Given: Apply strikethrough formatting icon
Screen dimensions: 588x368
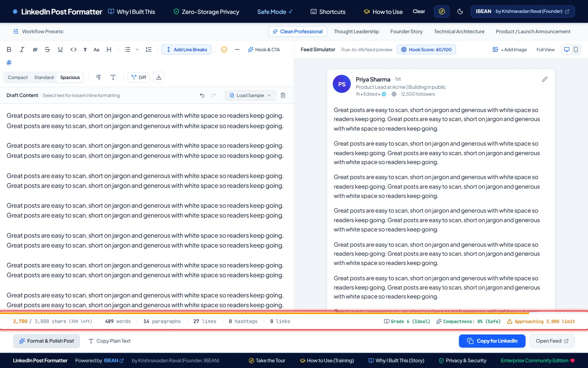Looking at the screenshot, I should (47, 50).
